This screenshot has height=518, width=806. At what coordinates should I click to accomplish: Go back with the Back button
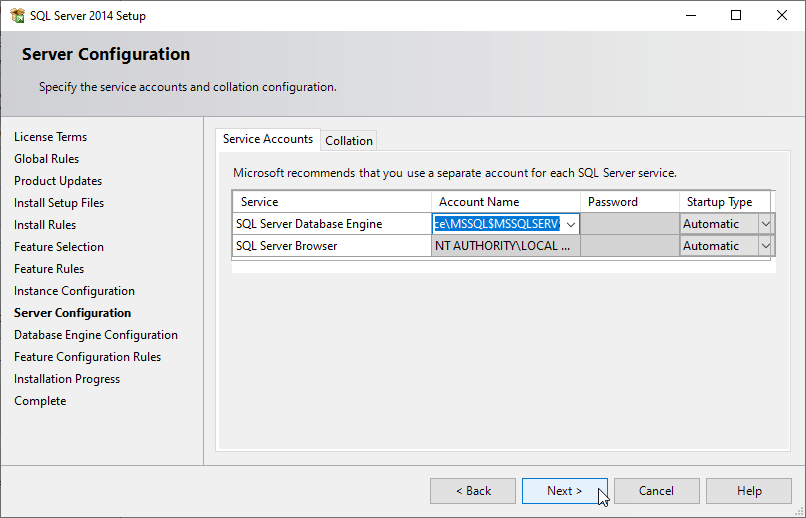point(472,491)
